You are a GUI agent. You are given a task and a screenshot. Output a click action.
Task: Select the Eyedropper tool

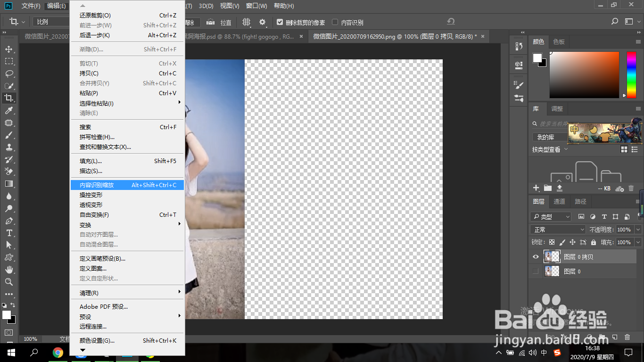pos(9,110)
